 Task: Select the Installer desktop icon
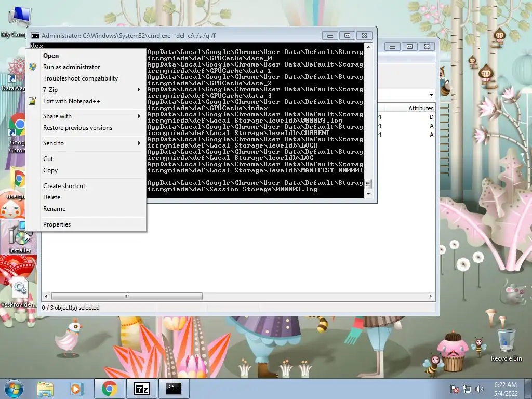tap(19, 237)
